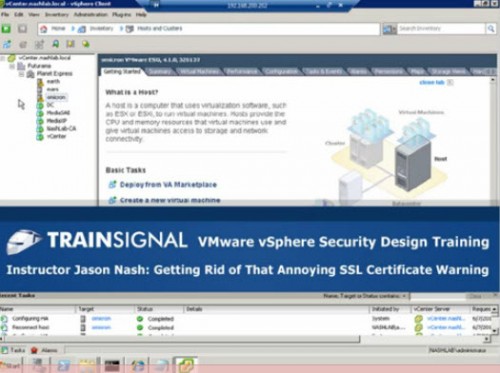Open the File menu
Image resolution: width=500 pixels, height=373 pixels.
[x=5, y=15]
